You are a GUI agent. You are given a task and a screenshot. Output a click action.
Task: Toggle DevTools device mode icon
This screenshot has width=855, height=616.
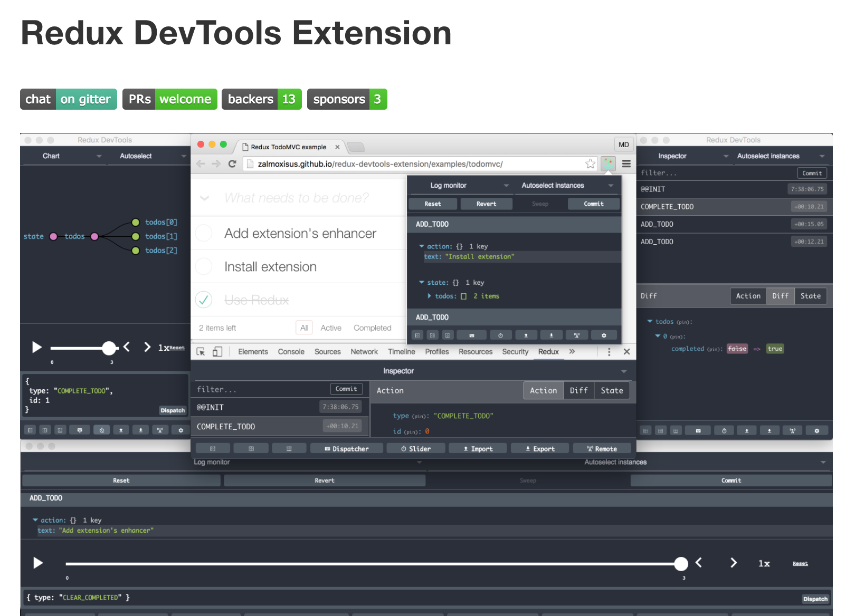tap(217, 352)
